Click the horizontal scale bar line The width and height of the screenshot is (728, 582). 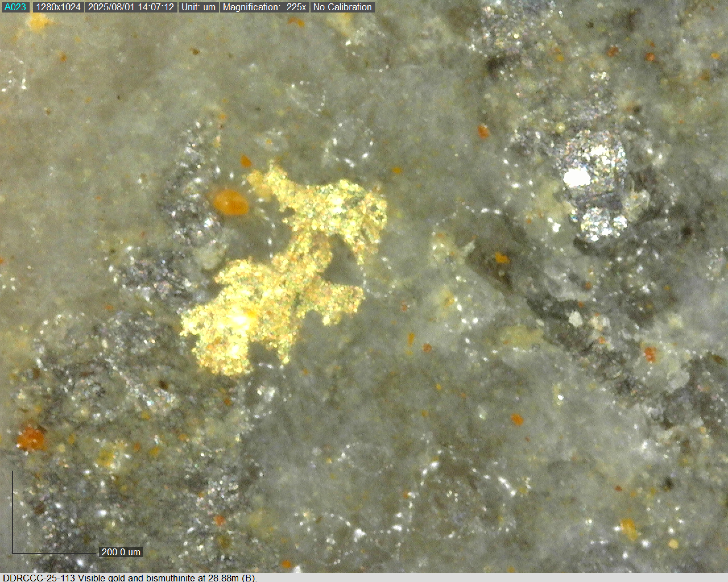[54, 553]
